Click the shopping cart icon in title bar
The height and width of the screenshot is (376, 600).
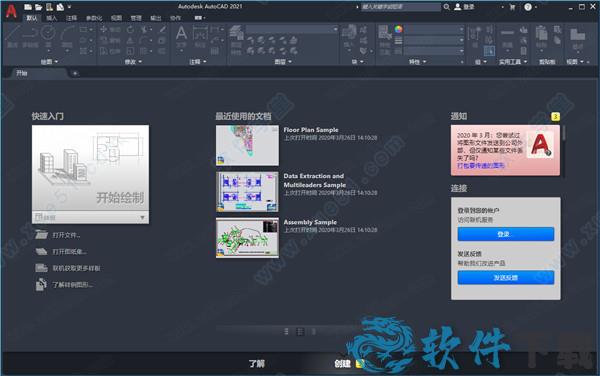(x=512, y=7)
